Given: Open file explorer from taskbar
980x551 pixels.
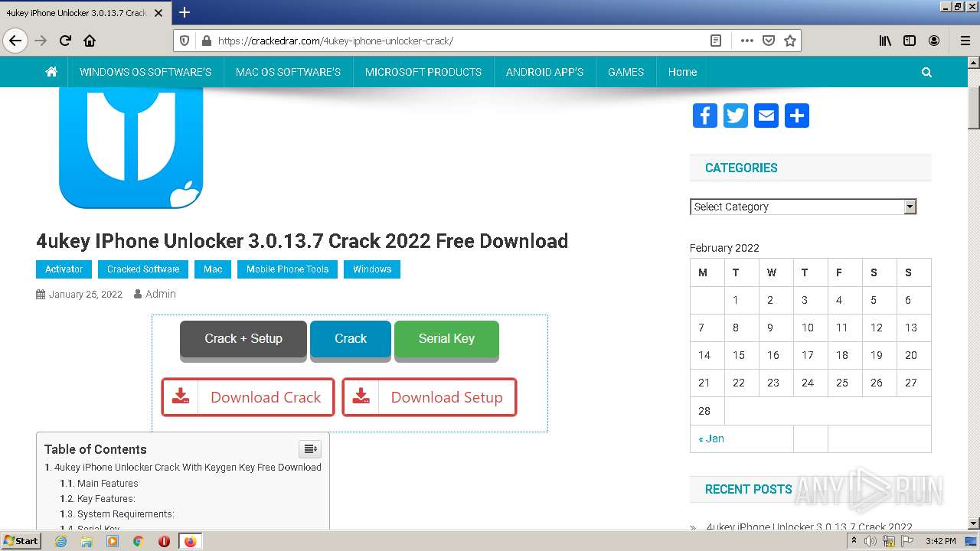Looking at the screenshot, I should (x=87, y=541).
